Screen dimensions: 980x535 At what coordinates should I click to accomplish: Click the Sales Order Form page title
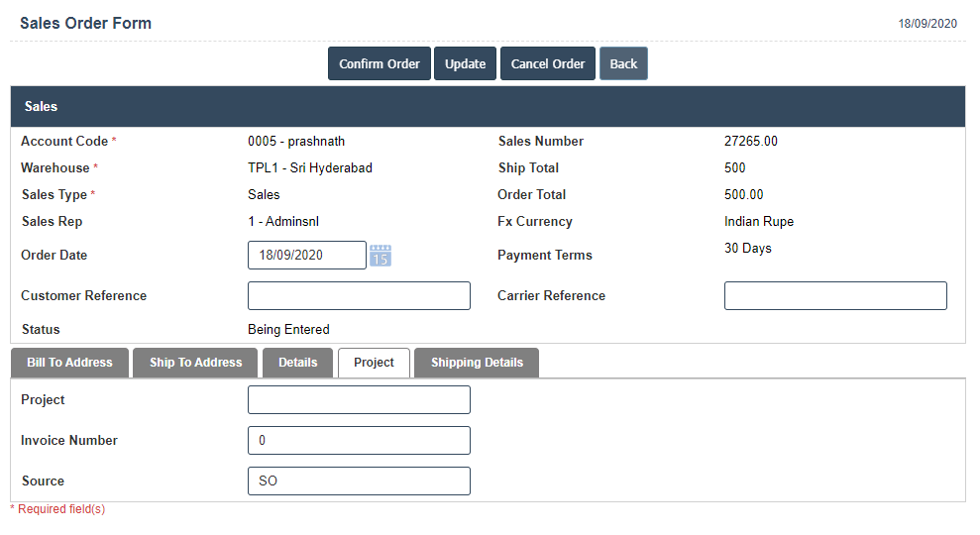pyautogui.click(x=86, y=23)
